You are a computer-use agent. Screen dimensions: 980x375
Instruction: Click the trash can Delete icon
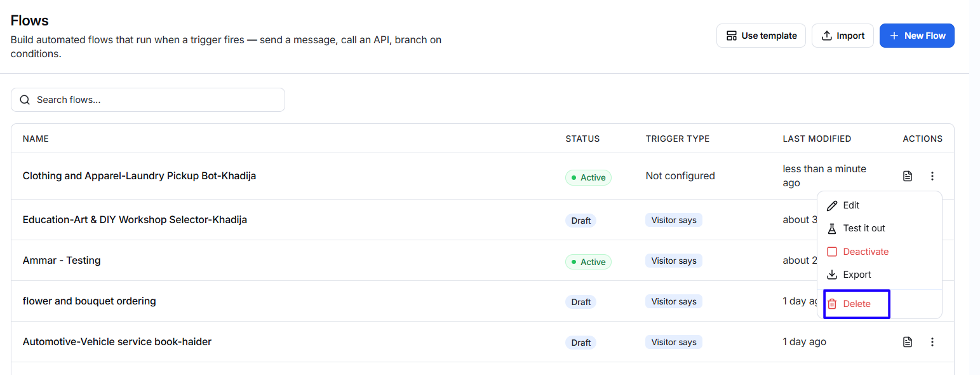point(832,304)
